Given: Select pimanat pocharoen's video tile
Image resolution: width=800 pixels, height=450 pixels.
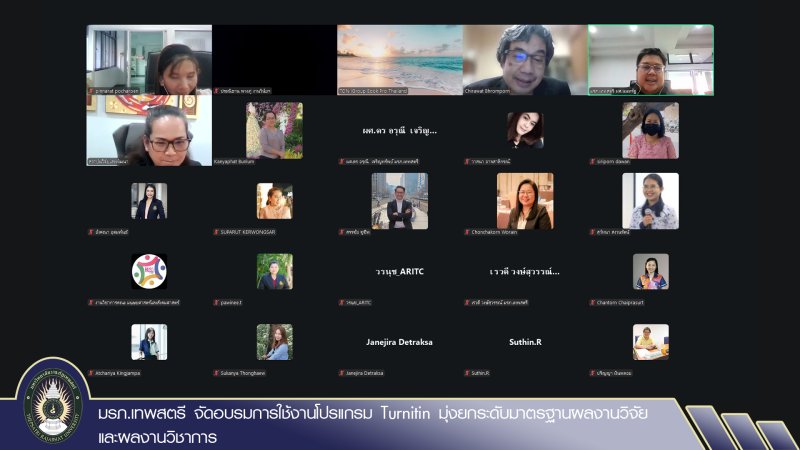Looking at the screenshot, I should [x=149, y=60].
